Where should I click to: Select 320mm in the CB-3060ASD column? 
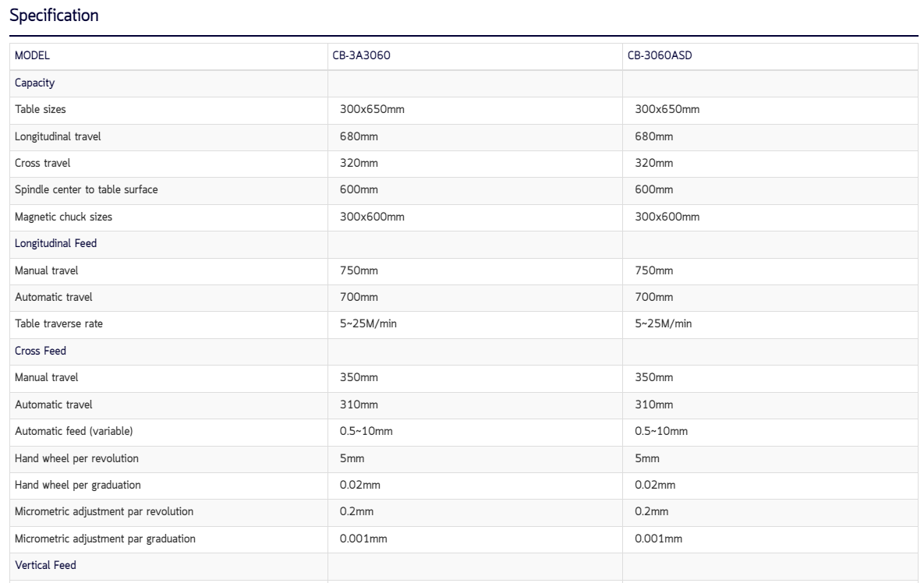click(x=653, y=163)
